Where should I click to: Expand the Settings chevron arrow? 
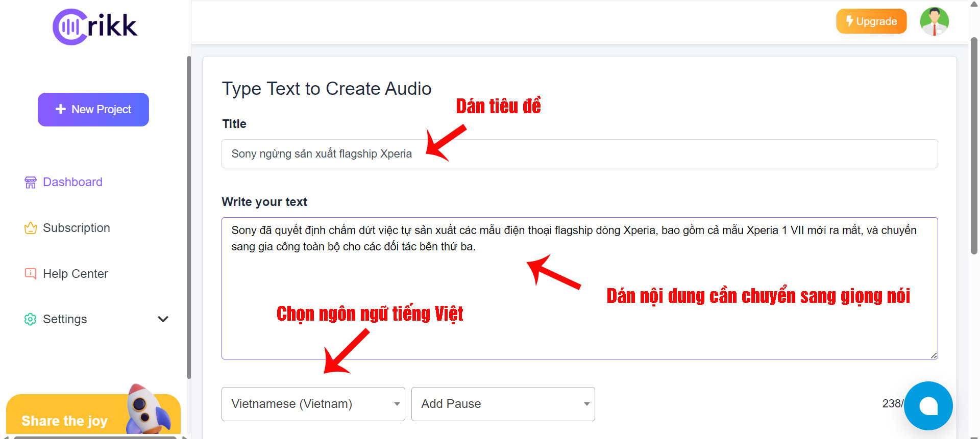point(163,319)
